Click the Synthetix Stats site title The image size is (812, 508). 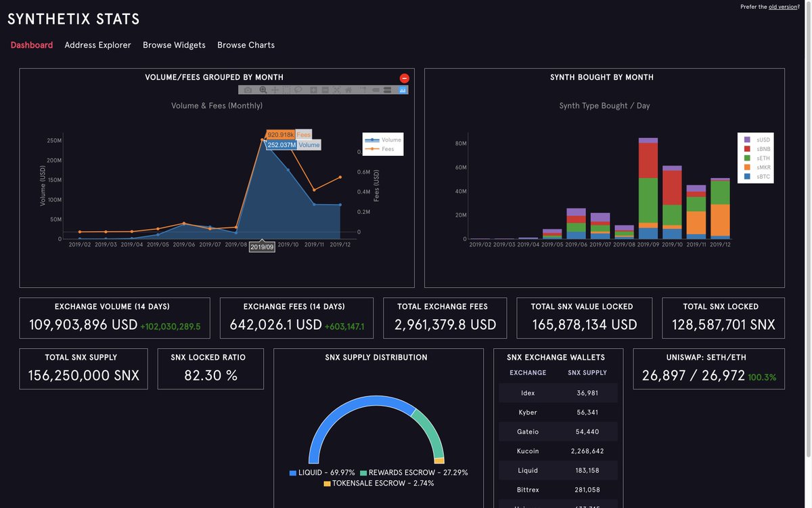[x=74, y=19]
